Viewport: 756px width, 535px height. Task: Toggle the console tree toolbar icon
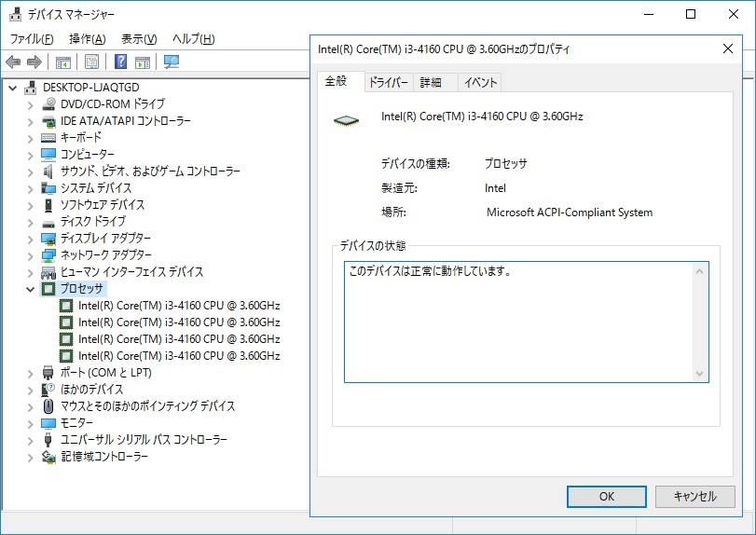point(63,62)
